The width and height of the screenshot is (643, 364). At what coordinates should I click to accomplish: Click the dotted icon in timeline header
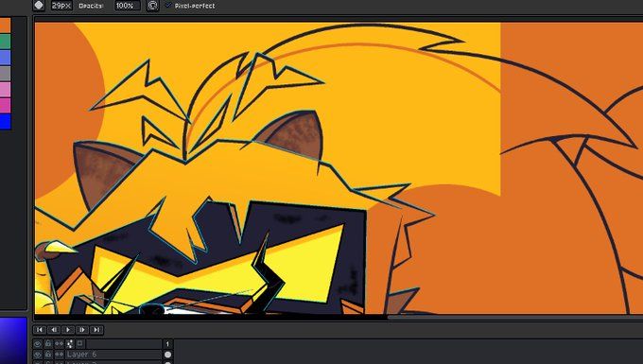click(70, 344)
